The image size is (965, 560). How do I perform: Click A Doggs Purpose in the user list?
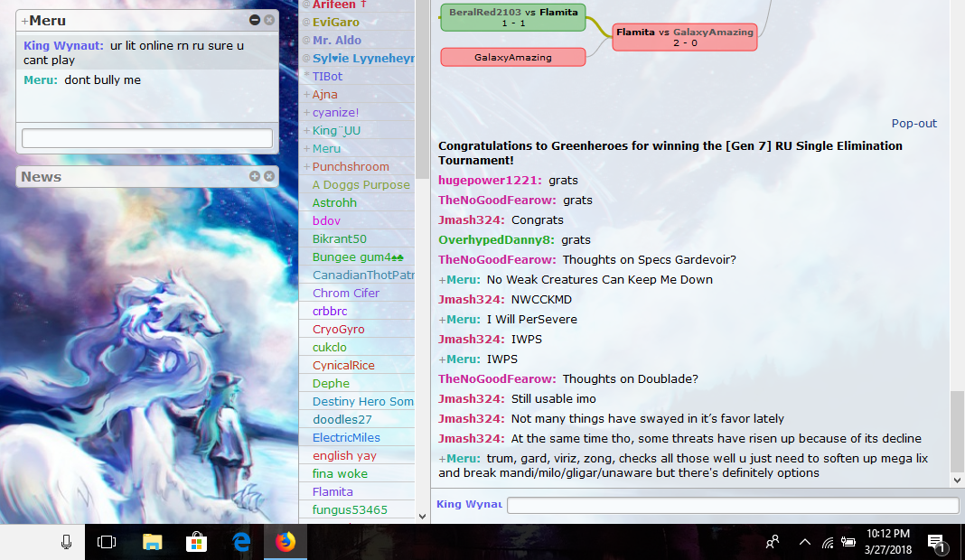click(361, 184)
